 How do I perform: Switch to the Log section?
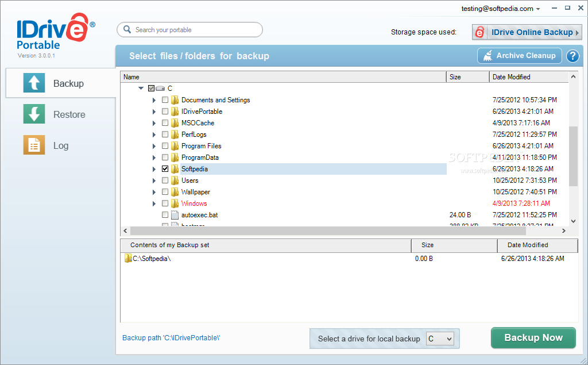[x=60, y=145]
